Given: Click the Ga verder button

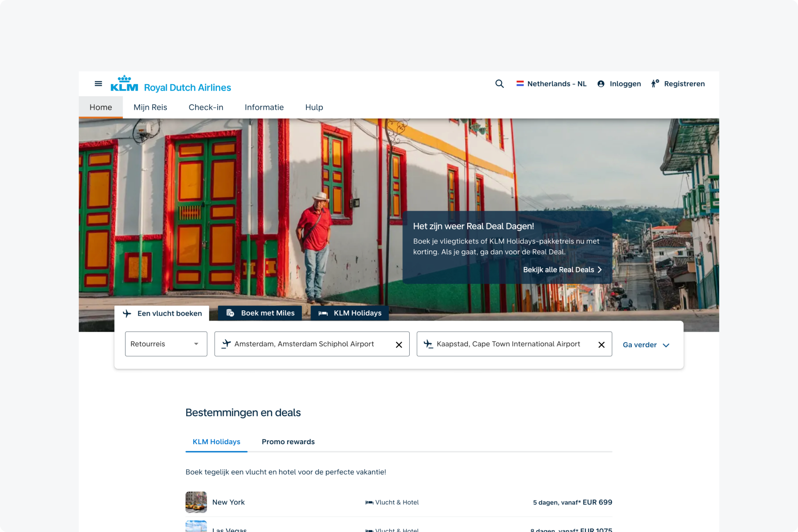Looking at the screenshot, I should 646,345.
